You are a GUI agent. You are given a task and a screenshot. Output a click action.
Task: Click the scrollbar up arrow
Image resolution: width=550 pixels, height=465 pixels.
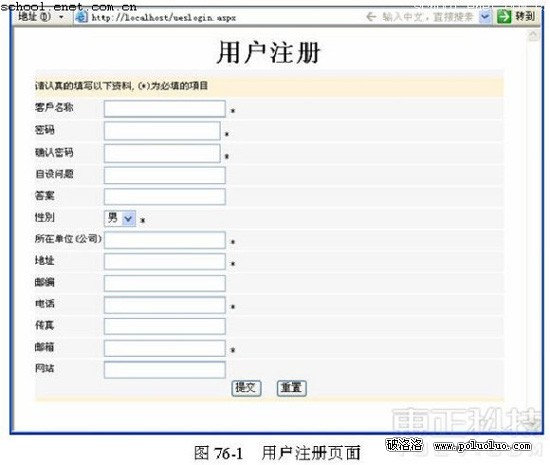coord(534,35)
